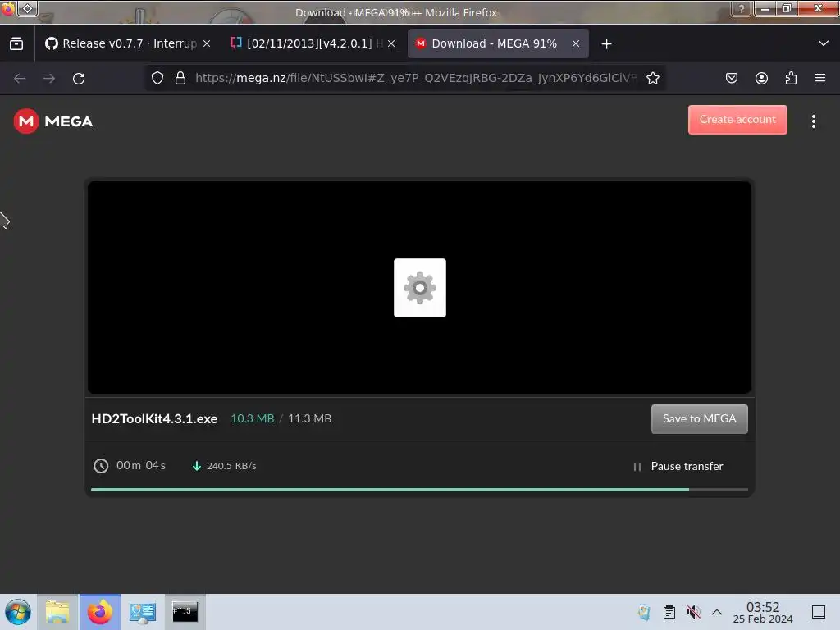This screenshot has width=840, height=630.
Task: Click the gear file preview thumbnail
Action: click(x=419, y=288)
